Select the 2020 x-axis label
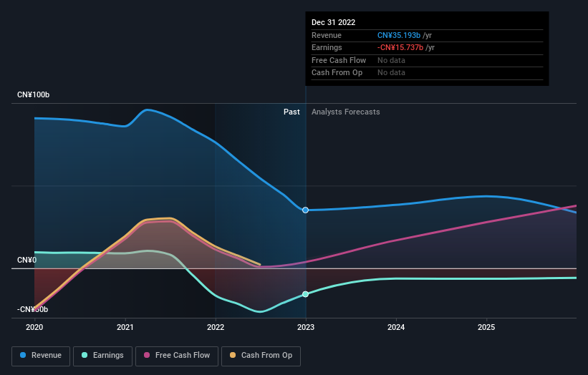 (x=34, y=327)
